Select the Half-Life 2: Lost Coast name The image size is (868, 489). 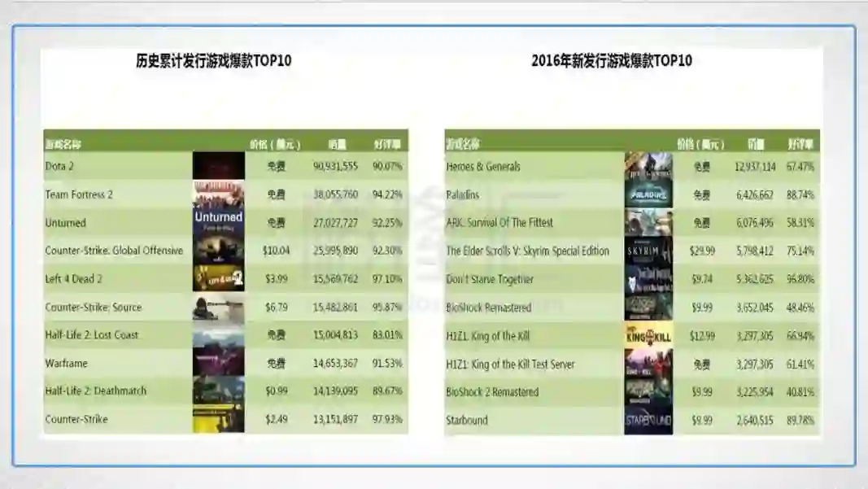coord(91,334)
